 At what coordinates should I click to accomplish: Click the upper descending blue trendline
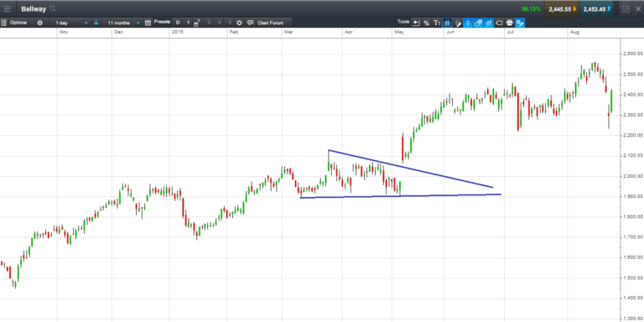click(x=411, y=169)
